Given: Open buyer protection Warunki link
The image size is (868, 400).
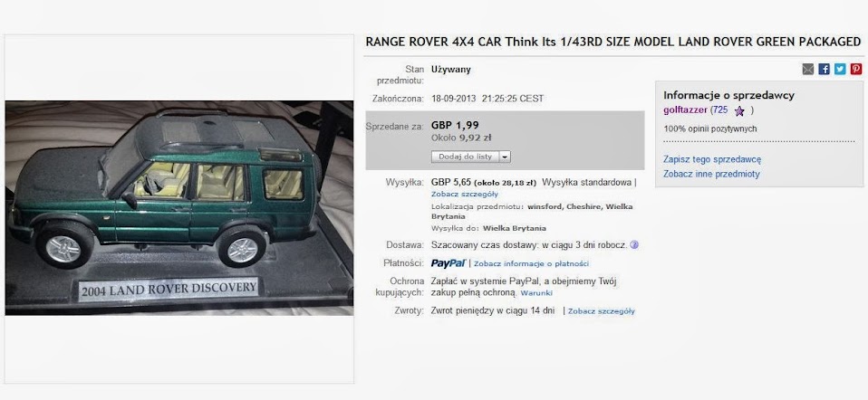Looking at the screenshot, I should click(536, 293).
